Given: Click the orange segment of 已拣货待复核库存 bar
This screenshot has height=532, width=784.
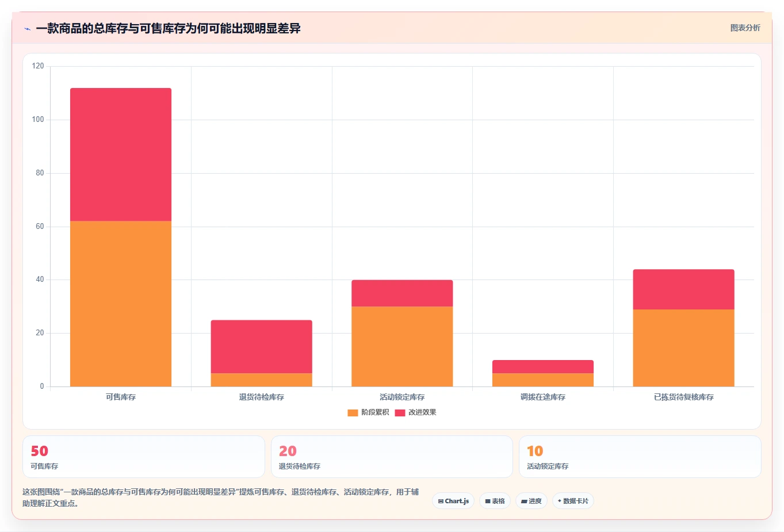Looking at the screenshot, I should [683, 348].
